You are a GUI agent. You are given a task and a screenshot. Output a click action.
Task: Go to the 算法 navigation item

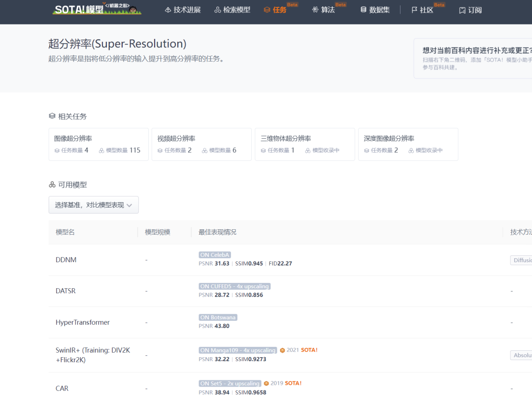tap(323, 10)
